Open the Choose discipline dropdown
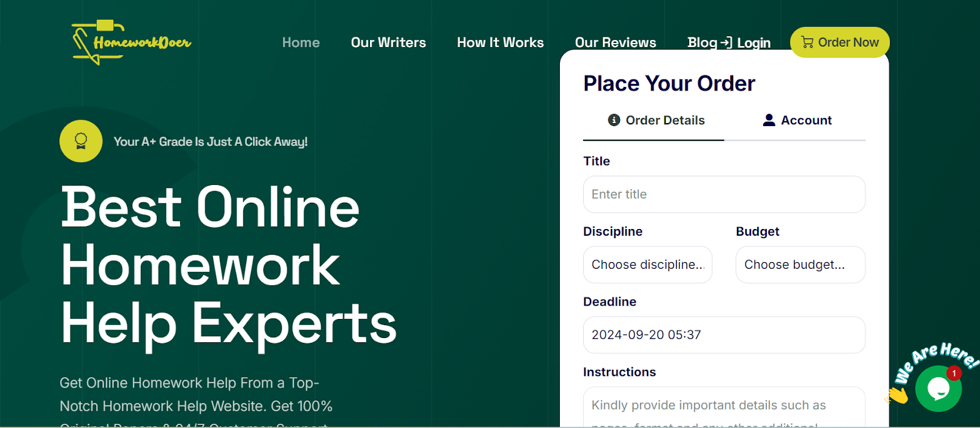 [x=647, y=265]
